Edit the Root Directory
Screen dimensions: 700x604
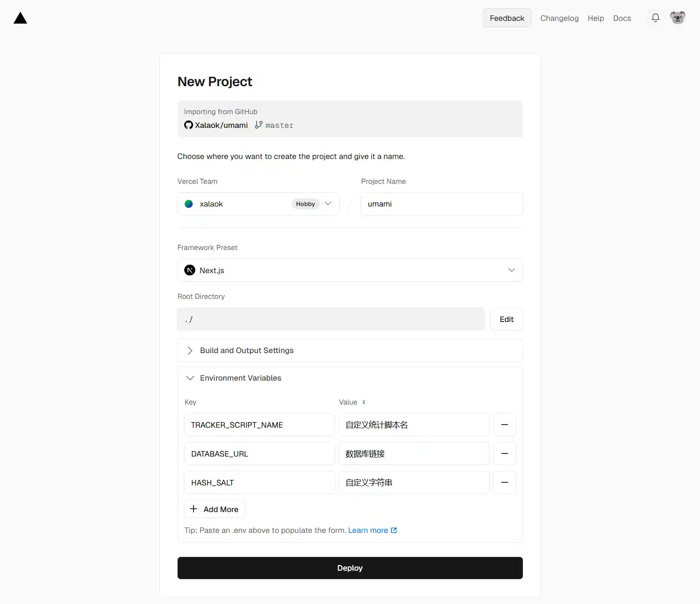[506, 319]
